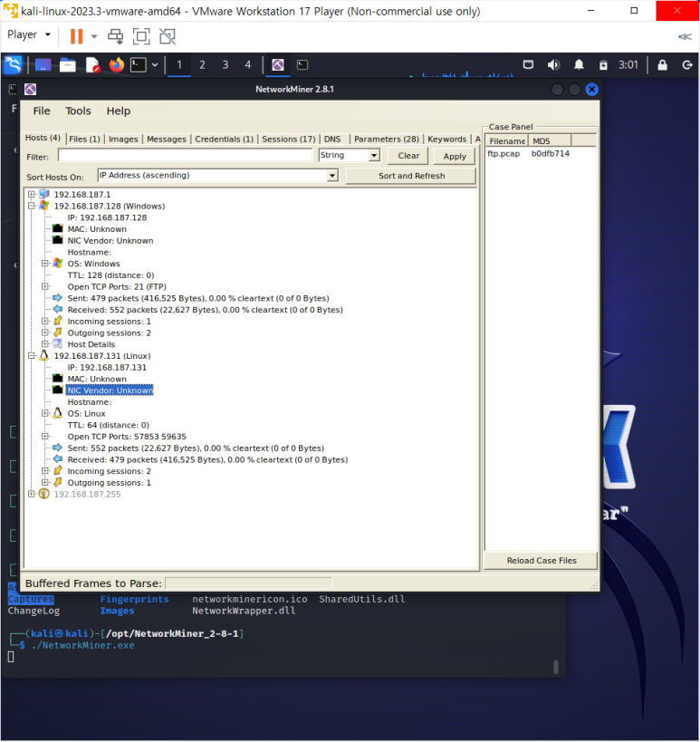This screenshot has height=742, width=700.
Task: Open the power options arrow next to pause icon
Action: tap(94, 36)
